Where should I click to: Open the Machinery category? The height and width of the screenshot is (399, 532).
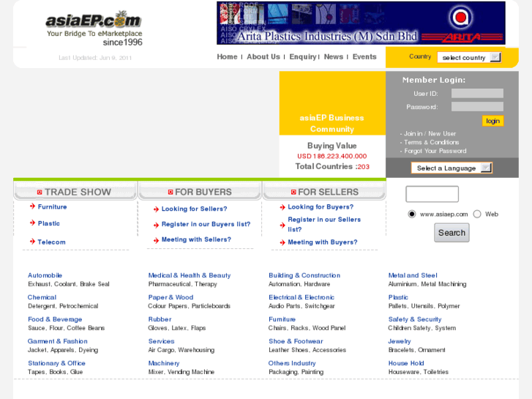pyautogui.click(x=164, y=363)
